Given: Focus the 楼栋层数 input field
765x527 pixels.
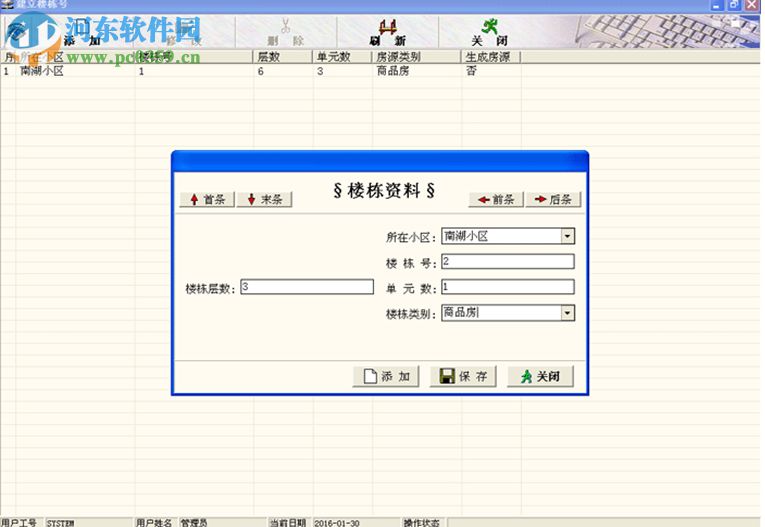Looking at the screenshot, I should click(x=307, y=287).
